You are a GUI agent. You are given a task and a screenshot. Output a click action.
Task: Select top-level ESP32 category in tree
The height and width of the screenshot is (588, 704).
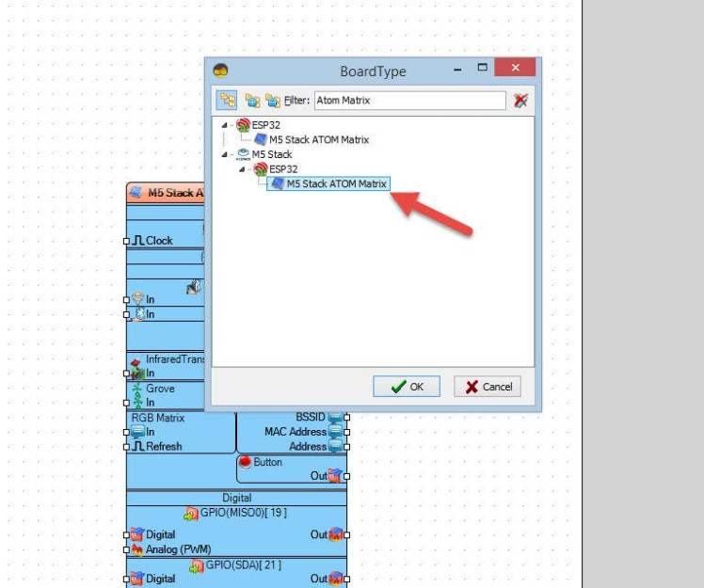point(265,125)
